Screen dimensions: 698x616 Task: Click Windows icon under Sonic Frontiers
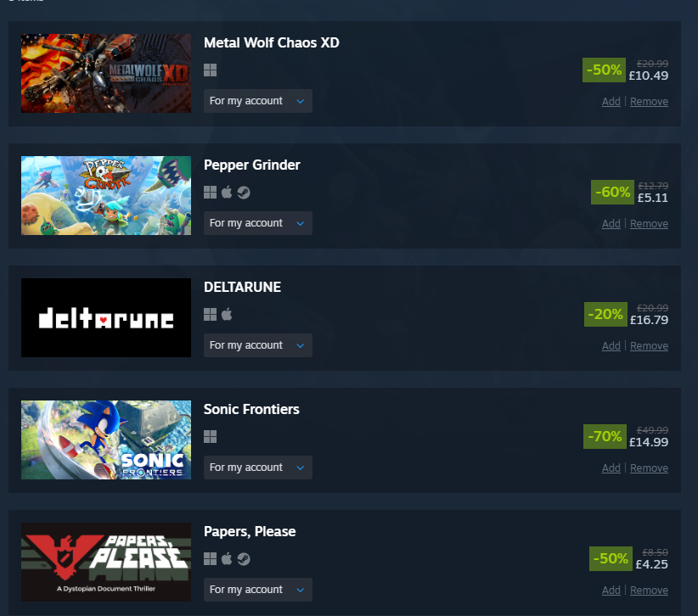(x=210, y=436)
